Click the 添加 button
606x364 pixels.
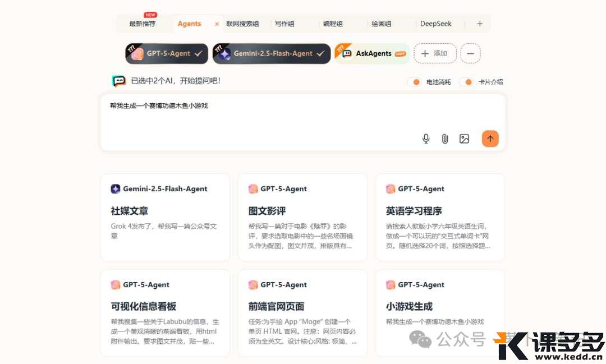click(435, 53)
